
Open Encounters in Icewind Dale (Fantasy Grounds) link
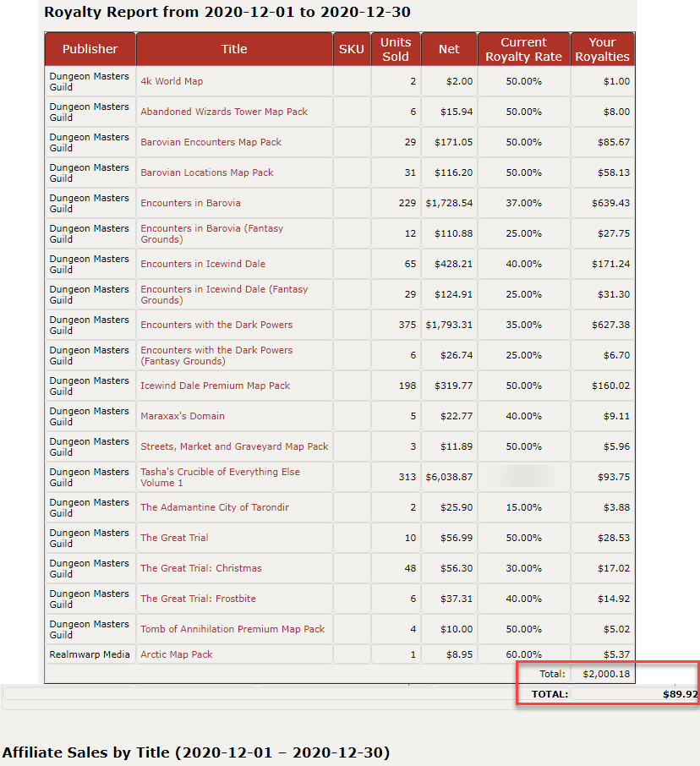[x=224, y=294]
